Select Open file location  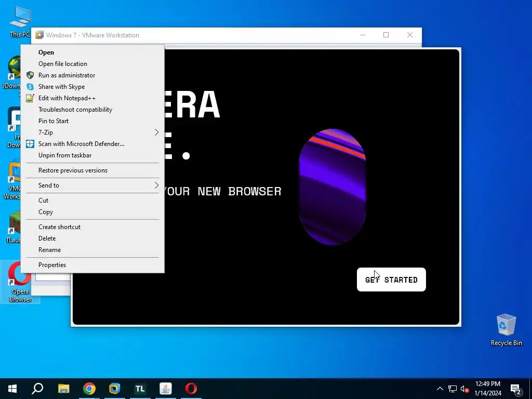point(92,64)
